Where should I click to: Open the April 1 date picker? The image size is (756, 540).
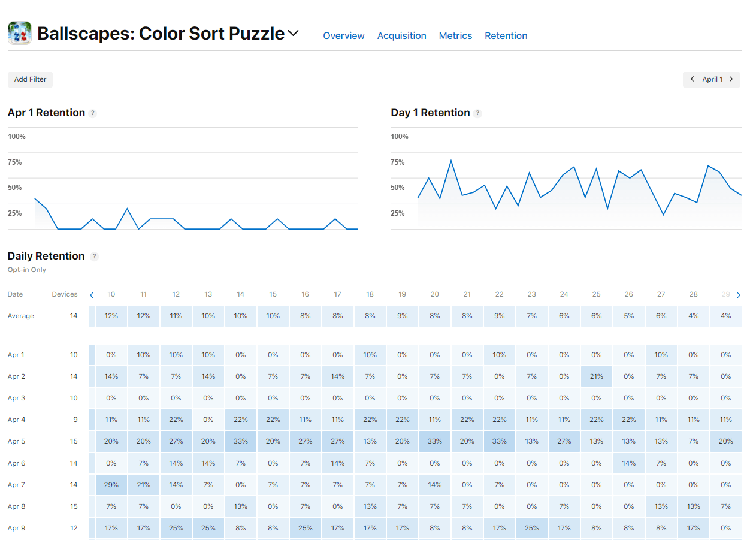pos(712,79)
